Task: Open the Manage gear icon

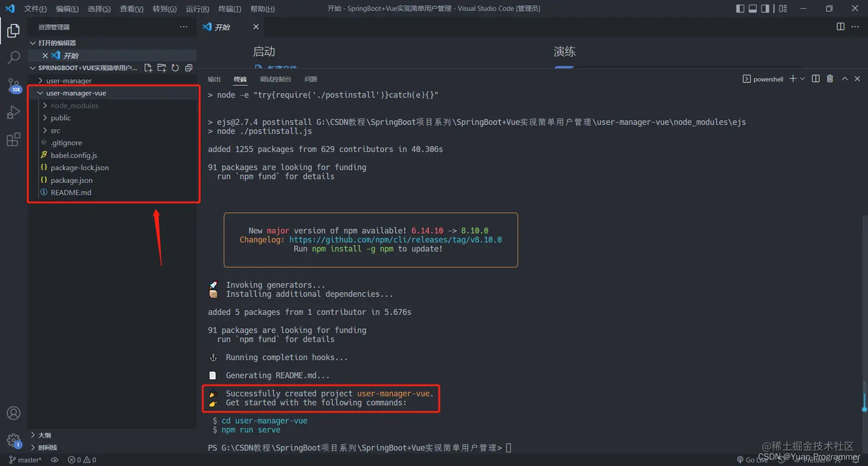Action: 13,441
